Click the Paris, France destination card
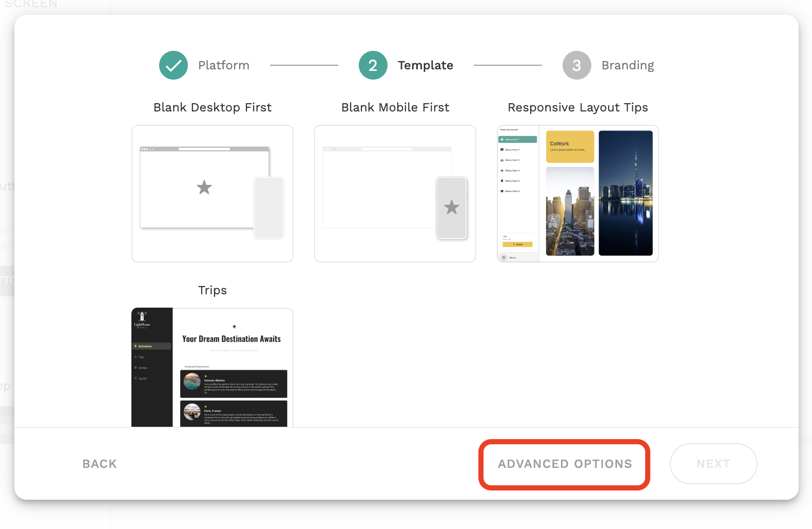812x529 pixels. (234, 413)
